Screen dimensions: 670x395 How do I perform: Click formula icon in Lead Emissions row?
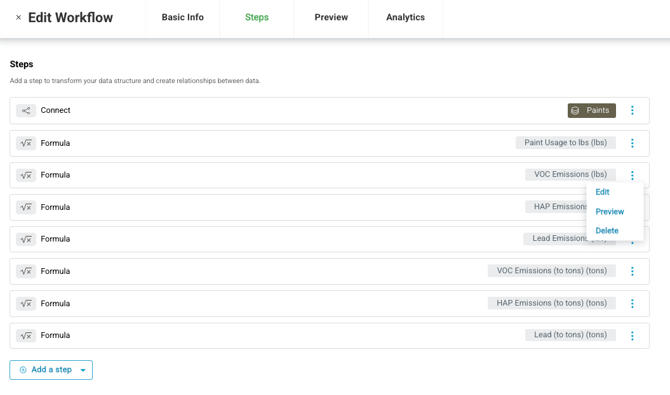26,239
